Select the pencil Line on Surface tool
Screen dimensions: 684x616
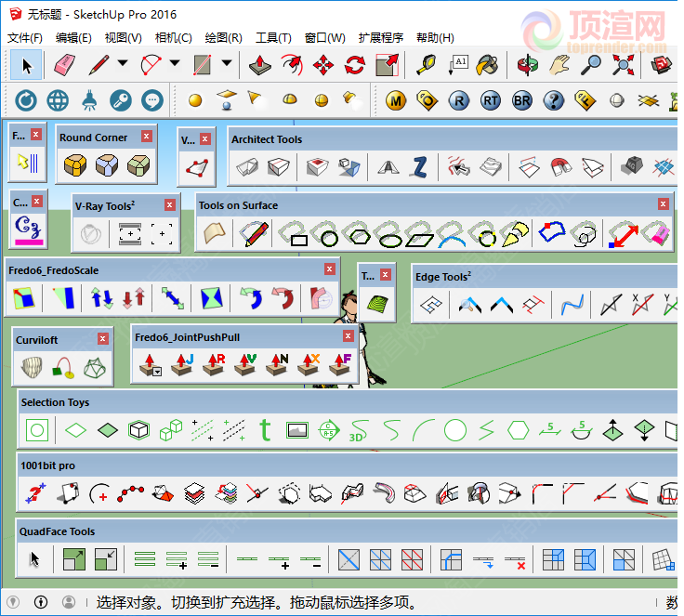254,233
